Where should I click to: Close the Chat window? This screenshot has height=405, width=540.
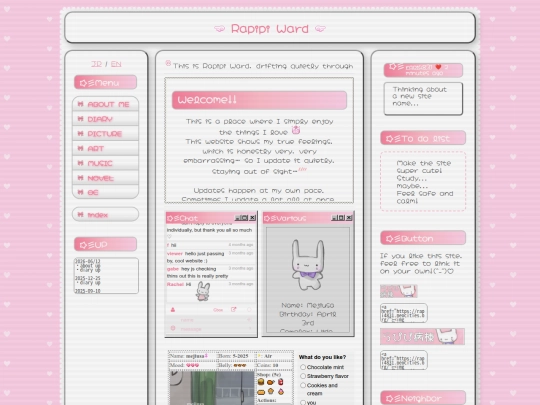(252, 218)
